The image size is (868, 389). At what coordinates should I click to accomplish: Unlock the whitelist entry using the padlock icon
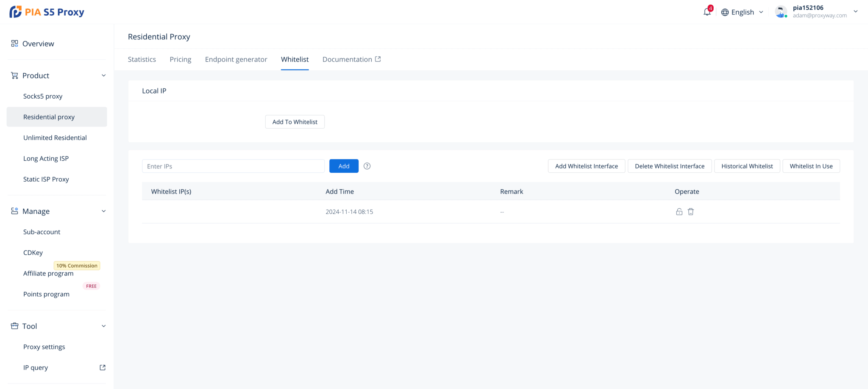pos(679,212)
